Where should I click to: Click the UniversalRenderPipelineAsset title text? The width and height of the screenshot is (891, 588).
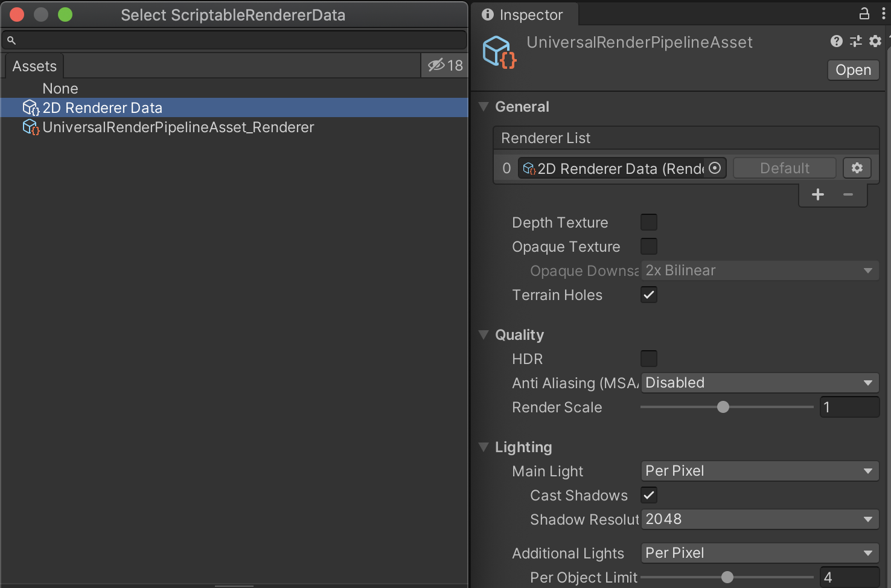pos(639,42)
